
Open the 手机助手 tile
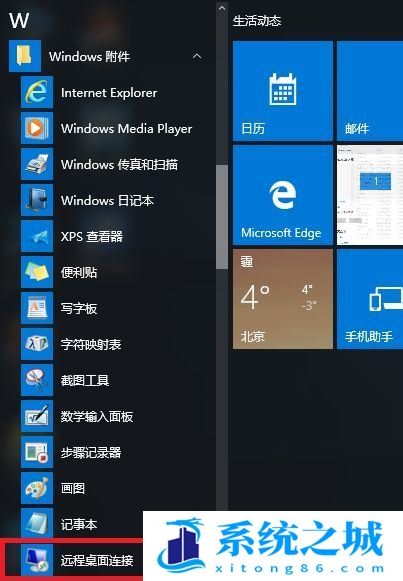coord(370,299)
